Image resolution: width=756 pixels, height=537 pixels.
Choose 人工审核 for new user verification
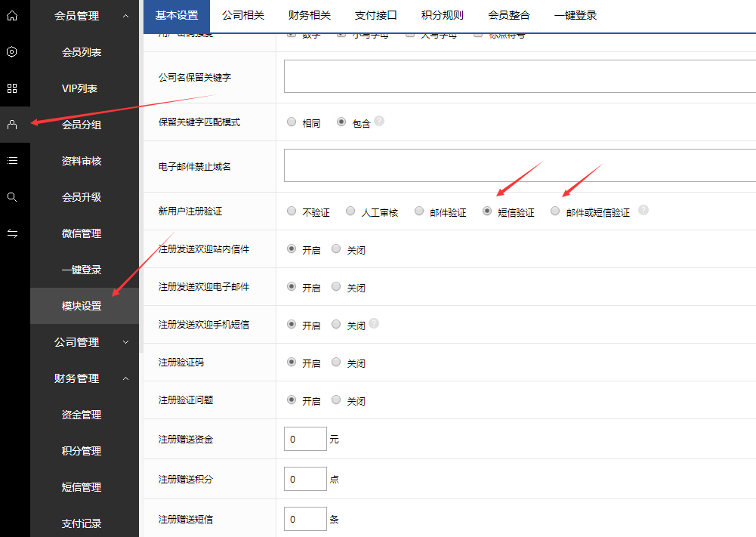coord(350,211)
